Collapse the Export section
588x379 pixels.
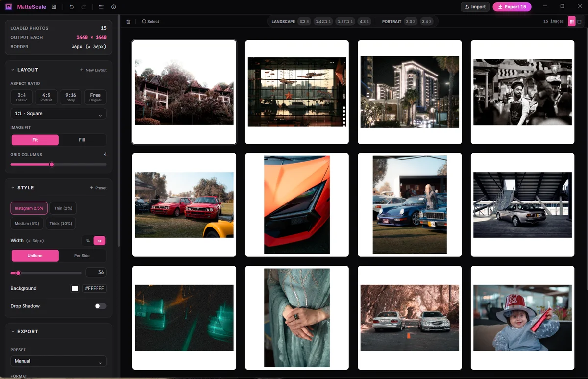(24, 331)
